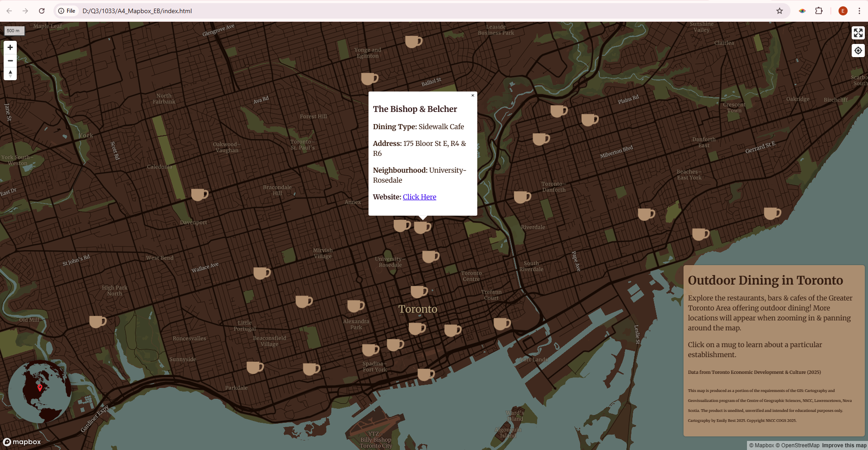Click the globe overview minimap
Viewport: 868px width, 450px height.
[40, 392]
